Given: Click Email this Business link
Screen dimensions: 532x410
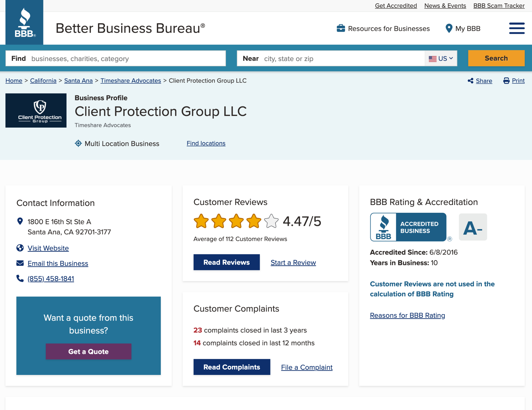Looking at the screenshot, I should (x=58, y=263).
